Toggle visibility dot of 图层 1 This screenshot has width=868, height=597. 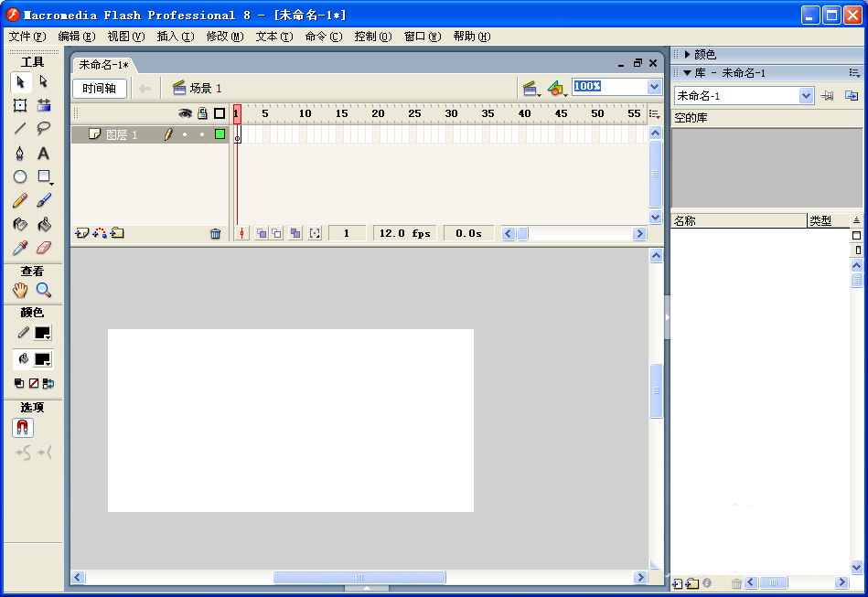pos(185,134)
